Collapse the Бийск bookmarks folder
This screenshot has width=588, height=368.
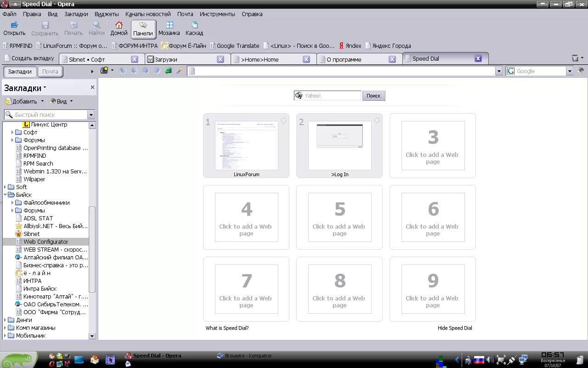click(x=5, y=195)
